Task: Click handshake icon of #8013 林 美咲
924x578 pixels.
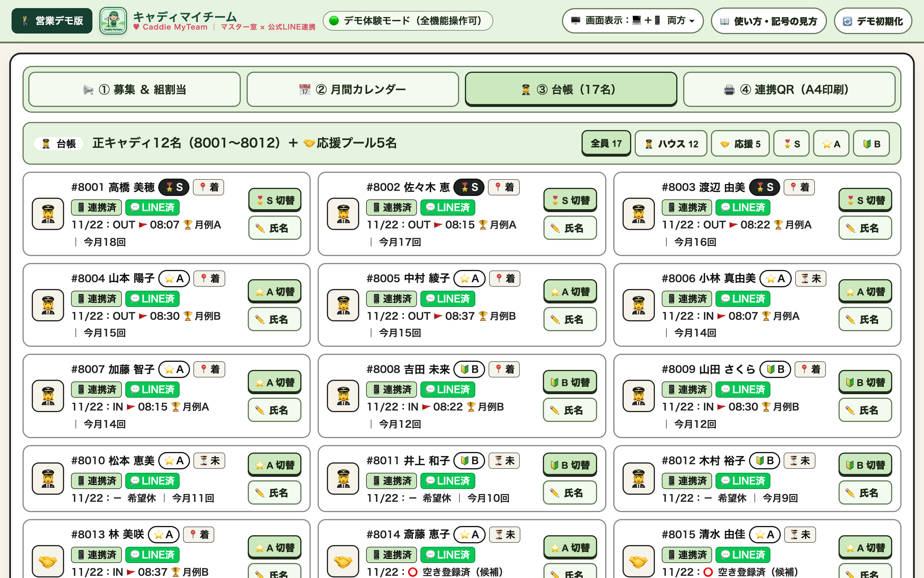Action: coord(48,561)
